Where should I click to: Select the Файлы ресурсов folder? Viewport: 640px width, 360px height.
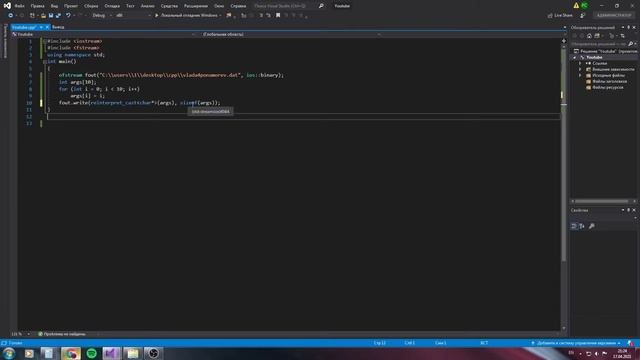click(604, 87)
